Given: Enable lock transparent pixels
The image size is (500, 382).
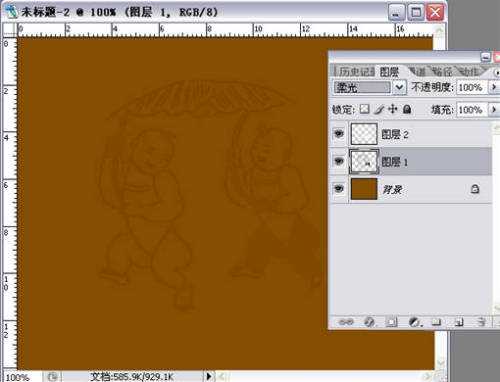Looking at the screenshot, I should [365, 109].
